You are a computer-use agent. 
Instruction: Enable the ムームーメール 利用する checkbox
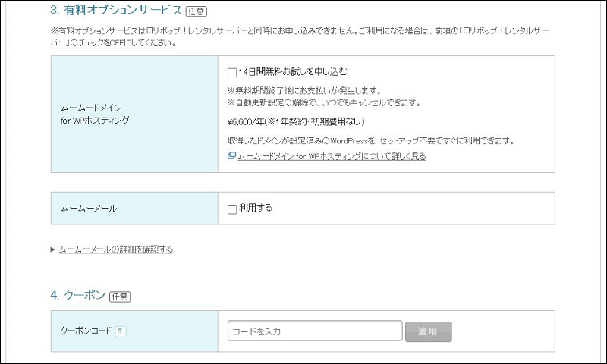pos(232,209)
